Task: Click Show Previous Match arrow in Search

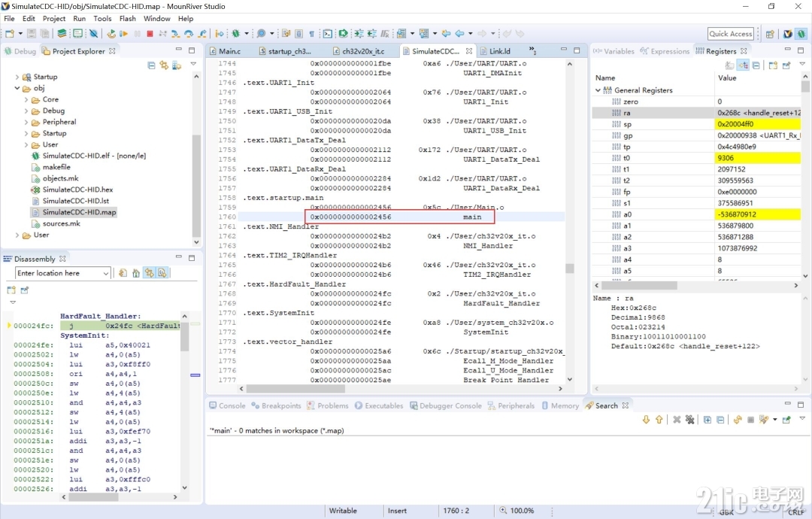Action: [659, 420]
